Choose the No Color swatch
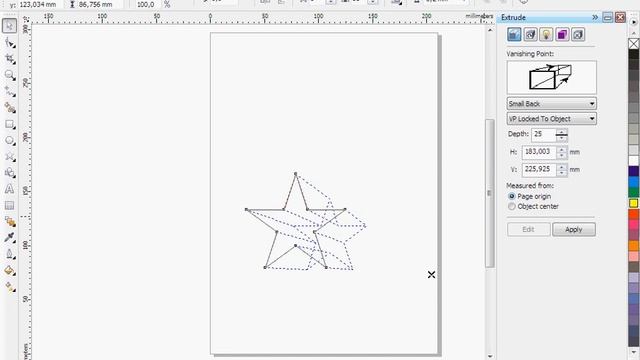Image resolution: width=640 pixels, height=360 pixels. (x=633, y=43)
